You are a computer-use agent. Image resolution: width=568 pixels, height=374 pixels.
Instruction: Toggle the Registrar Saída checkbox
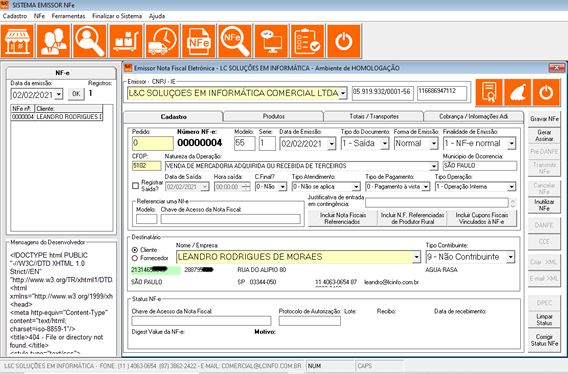pyautogui.click(x=135, y=186)
